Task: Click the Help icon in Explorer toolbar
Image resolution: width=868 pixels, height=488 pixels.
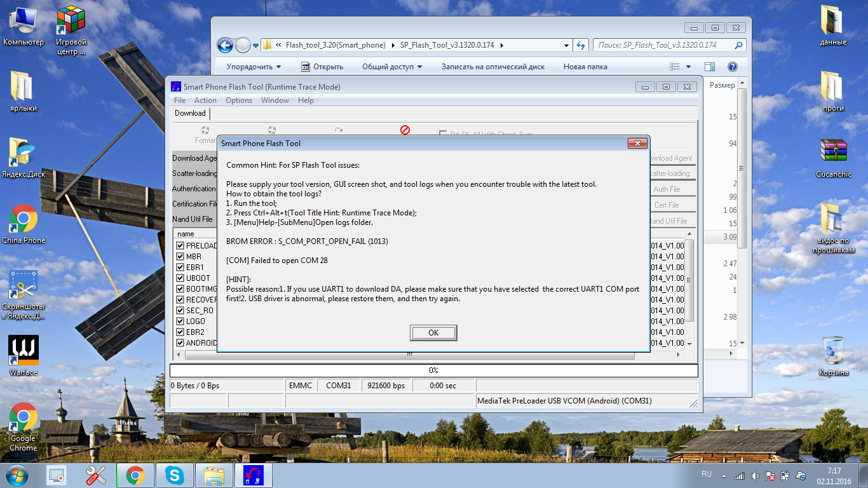Action: click(x=732, y=67)
